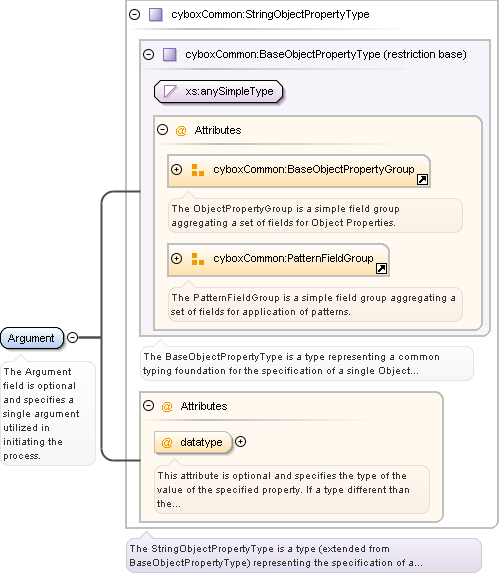The height and width of the screenshot is (576, 500).
Task: Click the @ icon inside the datatype attribute
Action: 167,442
